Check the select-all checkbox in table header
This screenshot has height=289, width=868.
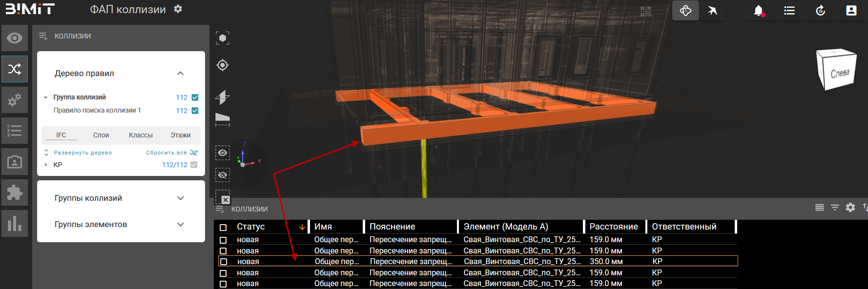tap(223, 227)
